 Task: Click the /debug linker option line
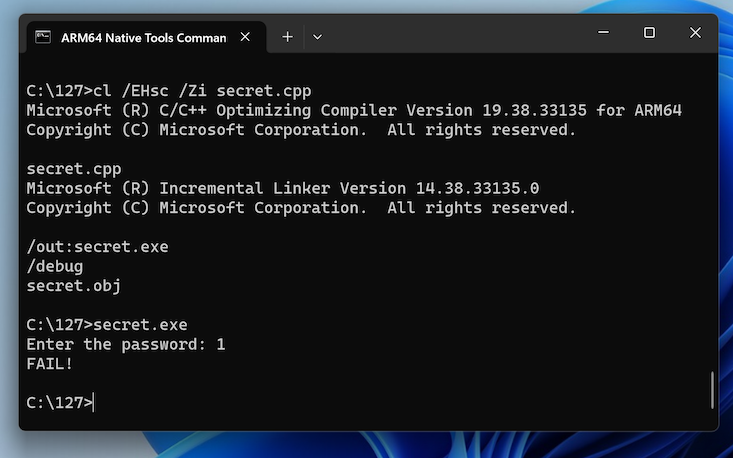(x=55, y=267)
